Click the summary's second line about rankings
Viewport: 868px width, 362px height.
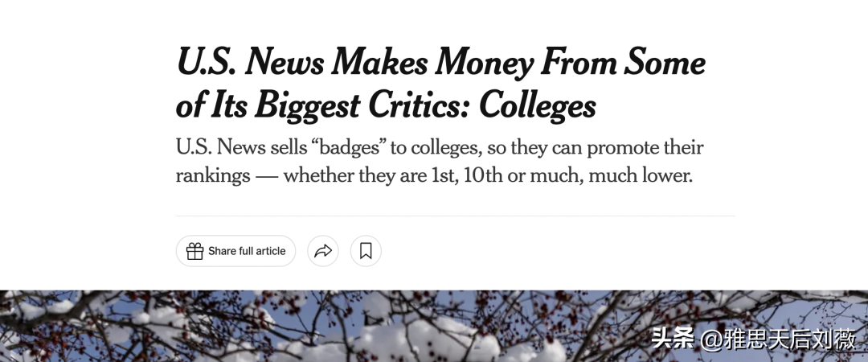434,175
